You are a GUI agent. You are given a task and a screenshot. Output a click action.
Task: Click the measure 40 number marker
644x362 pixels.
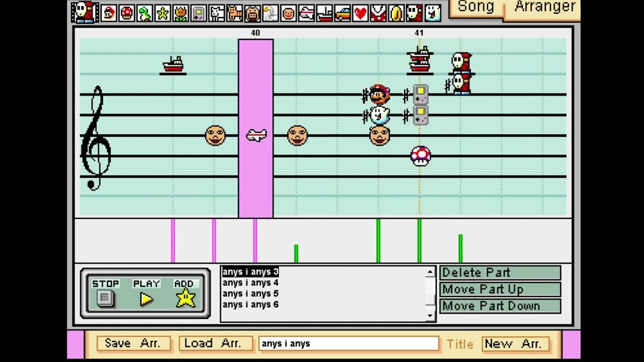tap(256, 33)
